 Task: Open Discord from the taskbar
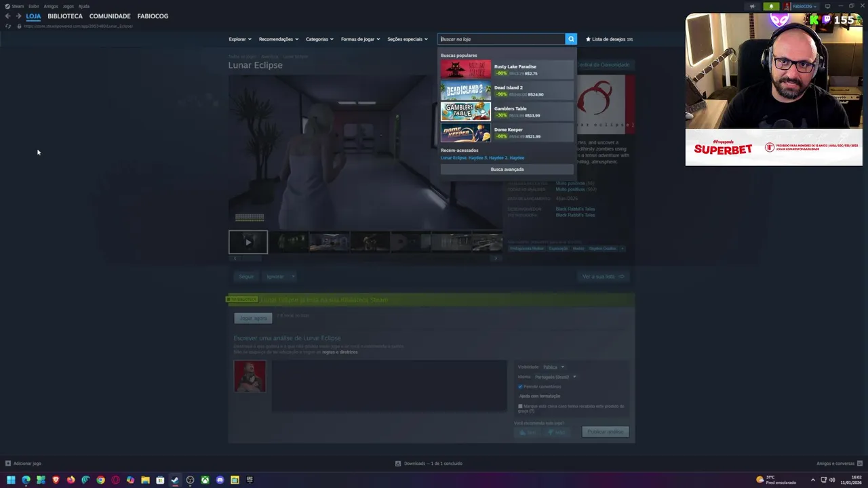220,480
